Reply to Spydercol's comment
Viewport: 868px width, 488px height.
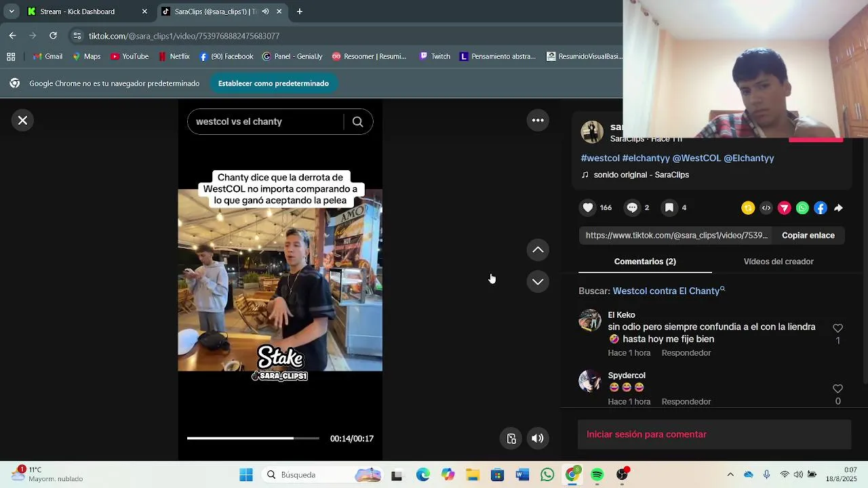point(686,402)
